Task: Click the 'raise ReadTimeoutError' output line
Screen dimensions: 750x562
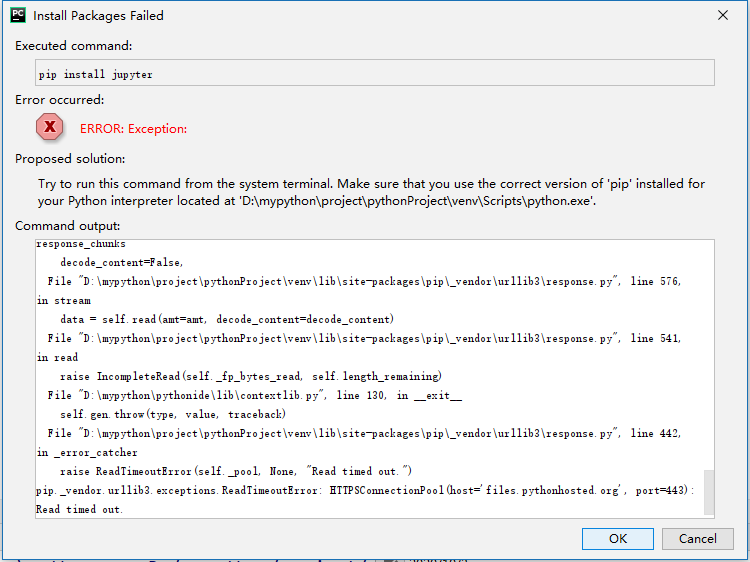Action: tap(236, 471)
